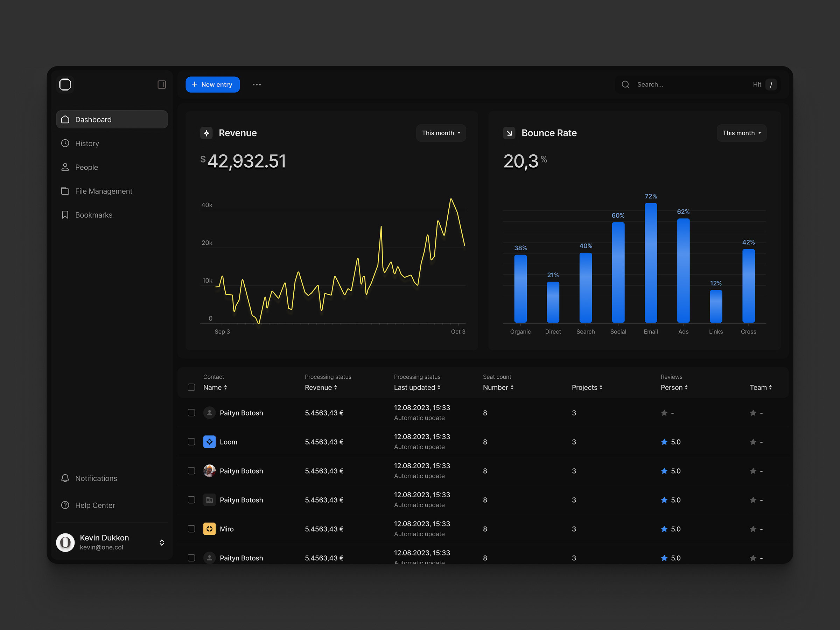Navigate to File Management
The image size is (840, 630).
[x=112, y=191]
